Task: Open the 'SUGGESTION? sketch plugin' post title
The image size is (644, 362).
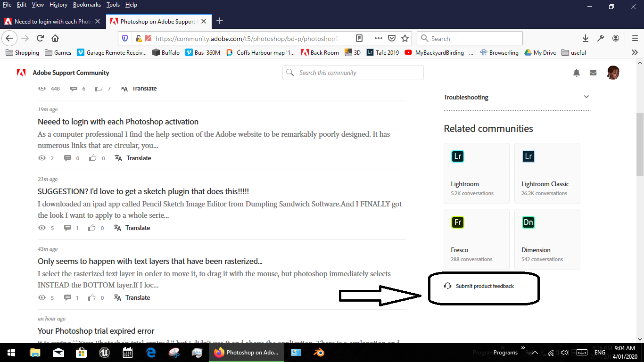Action: (143, 191)
